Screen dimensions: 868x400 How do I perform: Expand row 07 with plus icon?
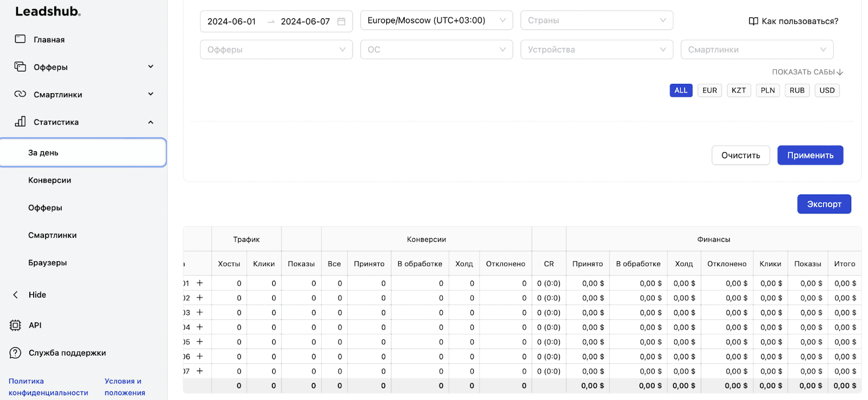coord(200,371)
